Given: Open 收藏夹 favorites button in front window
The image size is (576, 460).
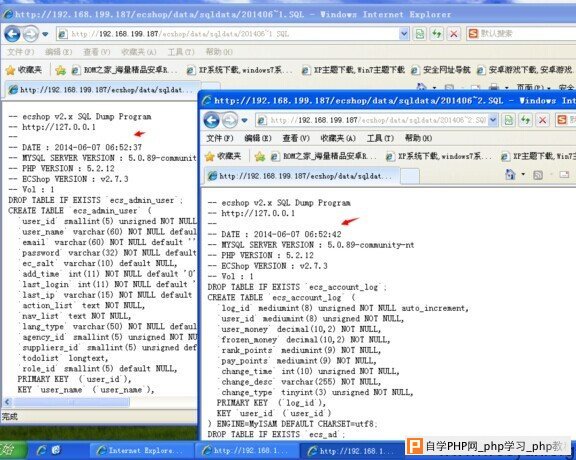Looking at the screenshot, I should point(223,157).
